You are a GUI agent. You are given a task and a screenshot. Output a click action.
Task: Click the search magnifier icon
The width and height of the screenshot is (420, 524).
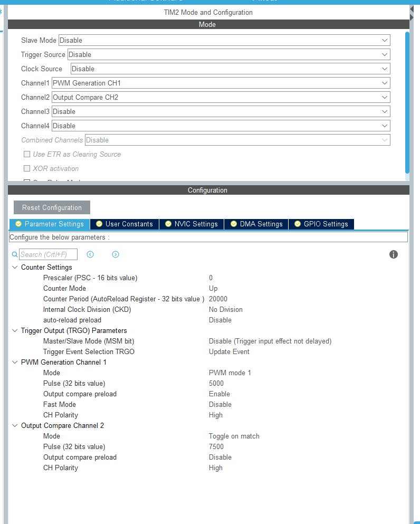coord(15,254)
